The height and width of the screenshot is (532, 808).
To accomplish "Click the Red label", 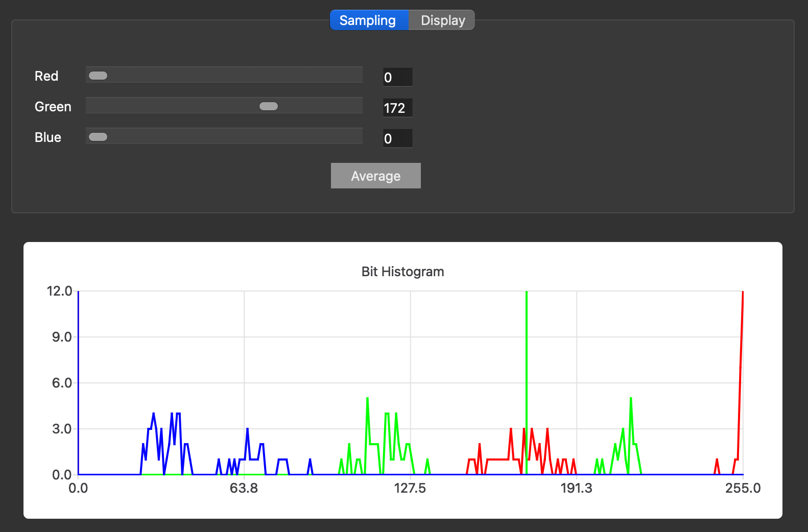I will tap(46, 76).
